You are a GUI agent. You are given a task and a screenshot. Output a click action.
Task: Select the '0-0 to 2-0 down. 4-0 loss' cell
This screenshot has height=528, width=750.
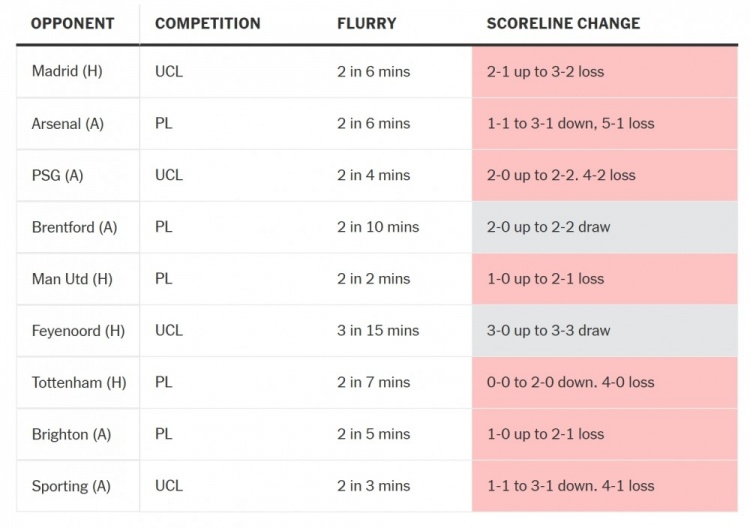(570, 382)
